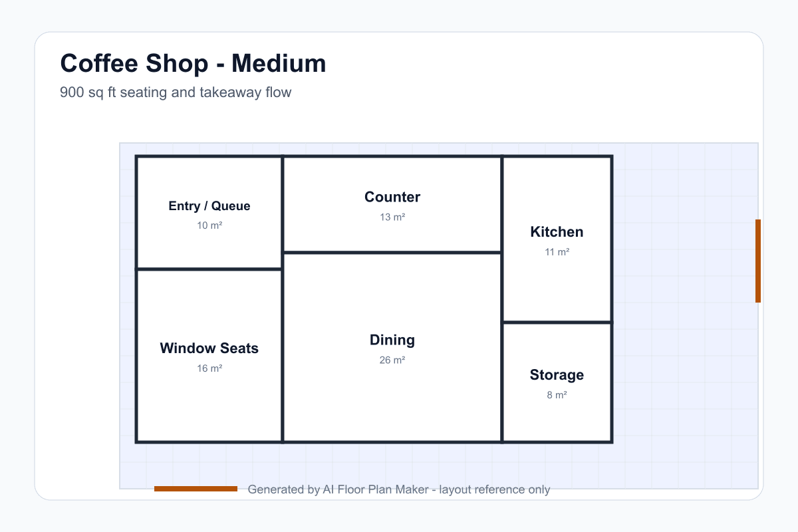The image size is (798, 532).
Task: Click the 26 m² Dining area label
Action: 392,360
